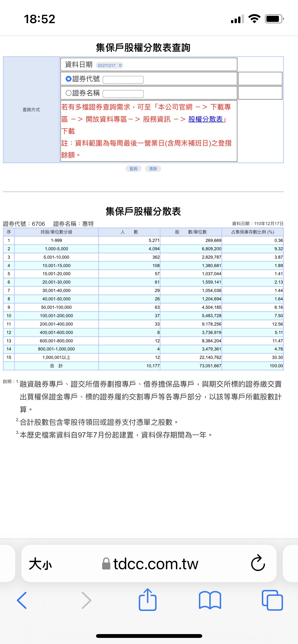Select the 證券代號 radio button

point(68,79)
